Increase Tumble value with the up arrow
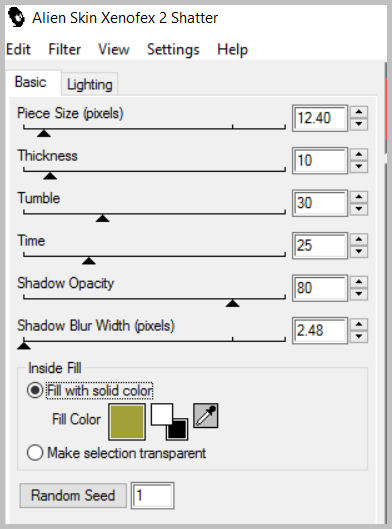The height and width of the screenshot is (529, 392). [359, 197]
